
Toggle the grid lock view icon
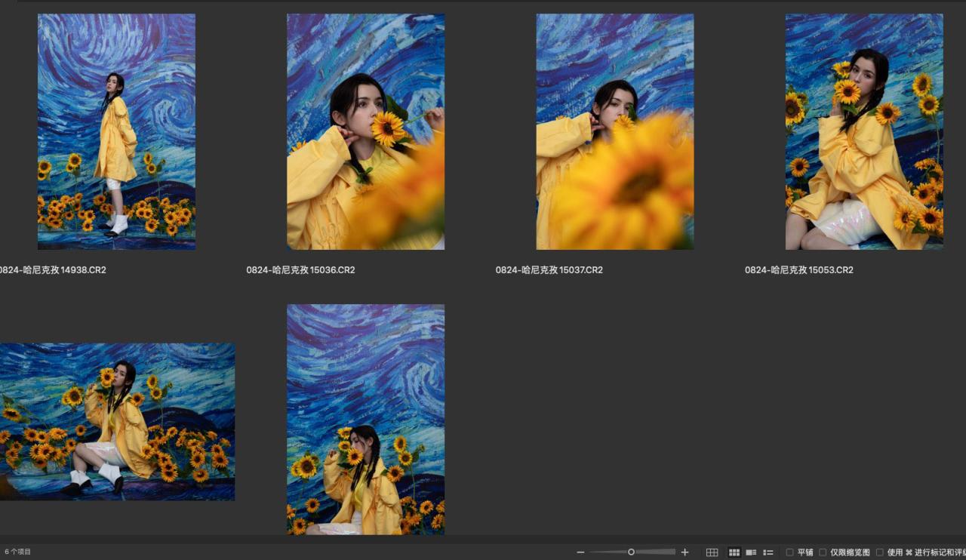(x=712, y=552)
